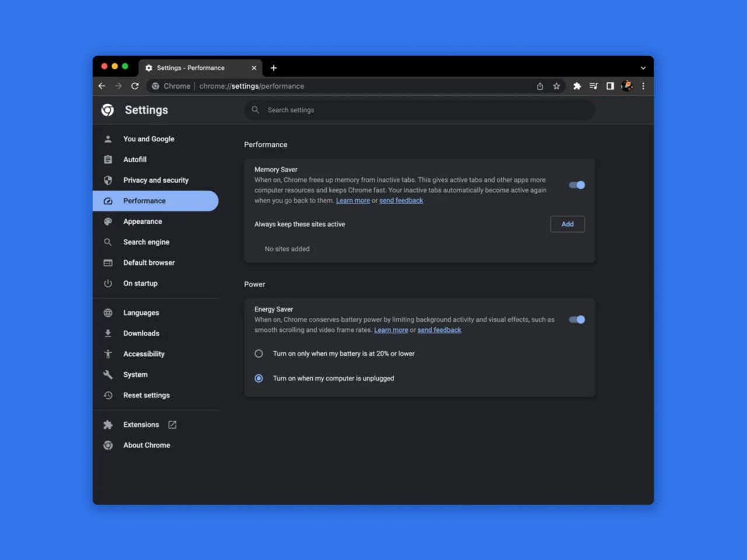This screenshot has width=747, height=560.
Task: Click the Search settings field
Action: pos(420,110)
